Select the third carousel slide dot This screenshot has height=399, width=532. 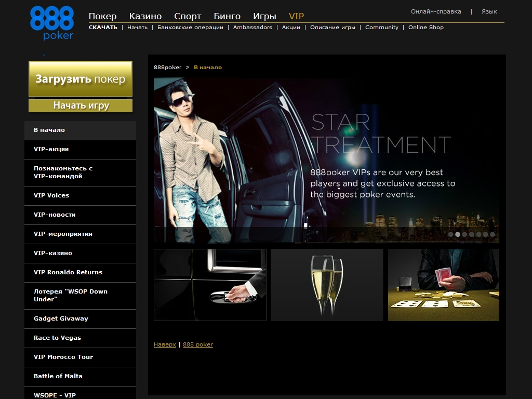pos(465,234)
